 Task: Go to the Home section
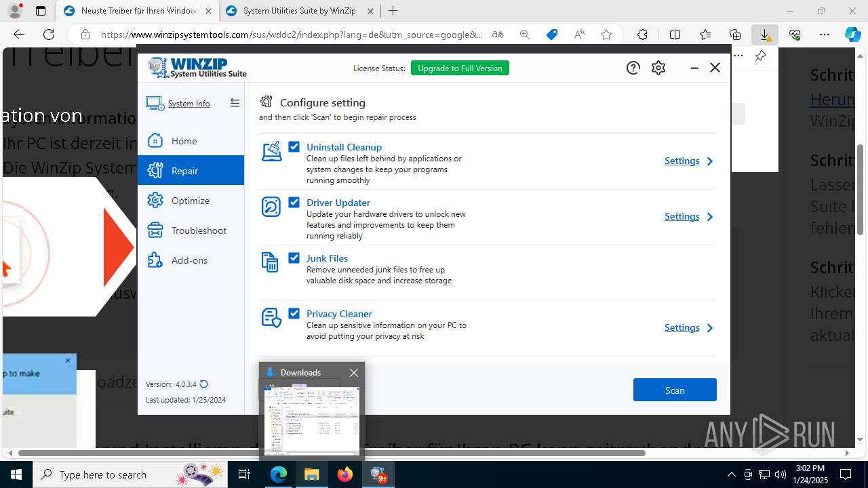(191, 141)
